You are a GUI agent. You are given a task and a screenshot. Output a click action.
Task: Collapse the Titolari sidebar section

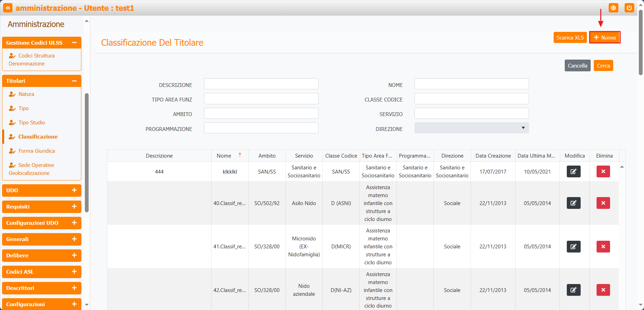(x=74, y=81)
